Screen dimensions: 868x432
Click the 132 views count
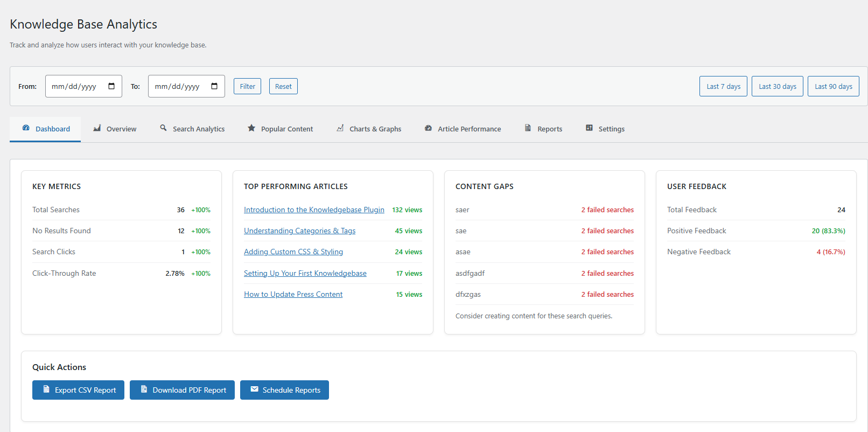407,210
